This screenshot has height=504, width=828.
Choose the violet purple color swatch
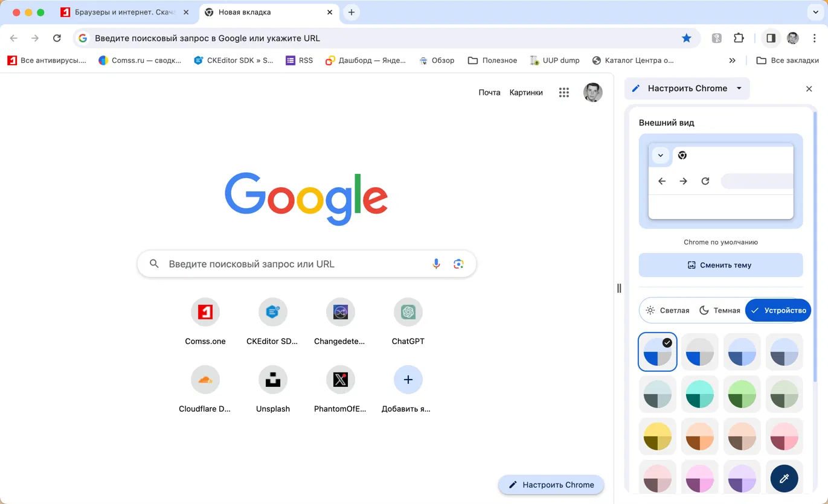pyautogui.click(x=742, y=479)
